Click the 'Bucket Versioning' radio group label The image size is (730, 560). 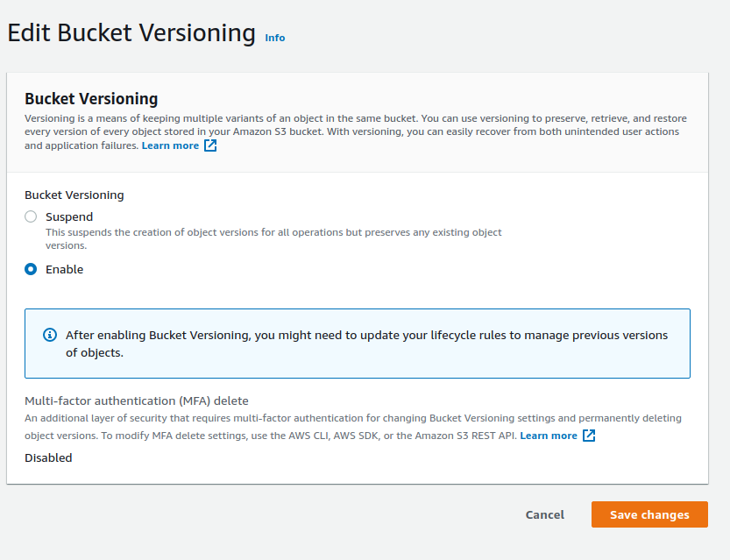74,195
